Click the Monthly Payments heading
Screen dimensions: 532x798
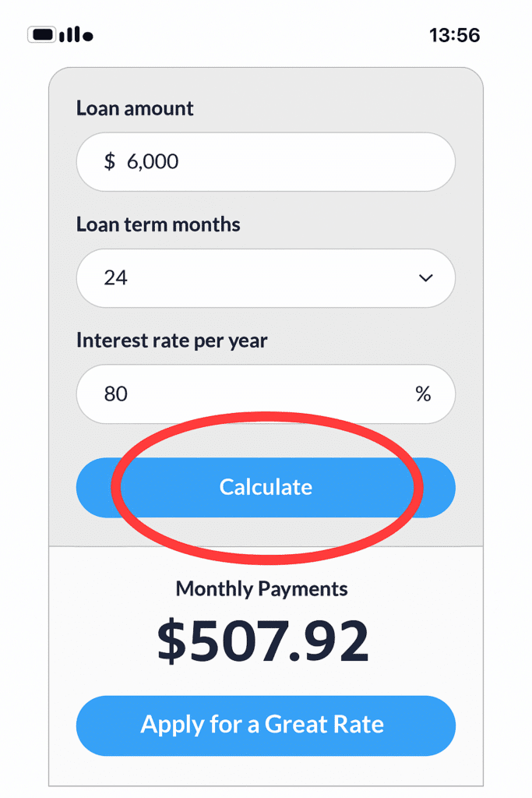(262, 589)
